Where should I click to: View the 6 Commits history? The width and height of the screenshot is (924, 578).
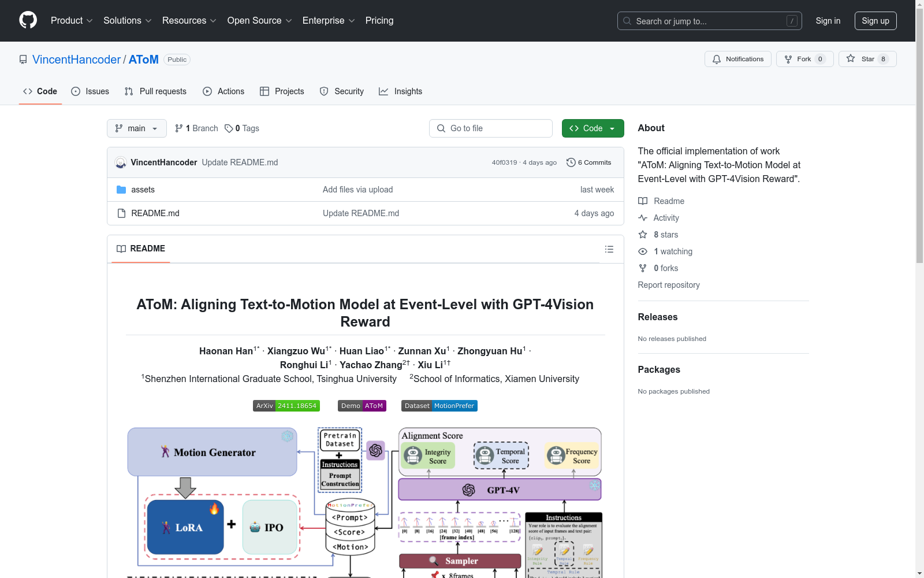click(x=589, y=162)
